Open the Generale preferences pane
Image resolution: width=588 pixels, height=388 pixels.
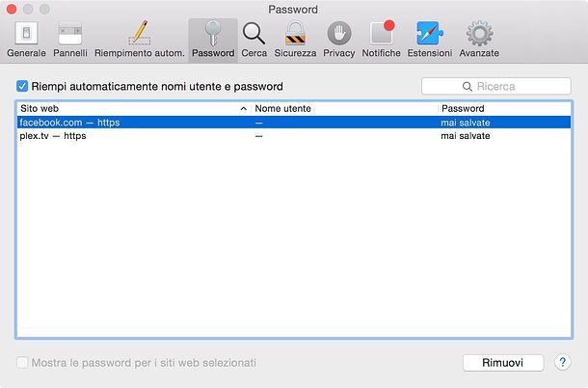click(x=26, y=40)
